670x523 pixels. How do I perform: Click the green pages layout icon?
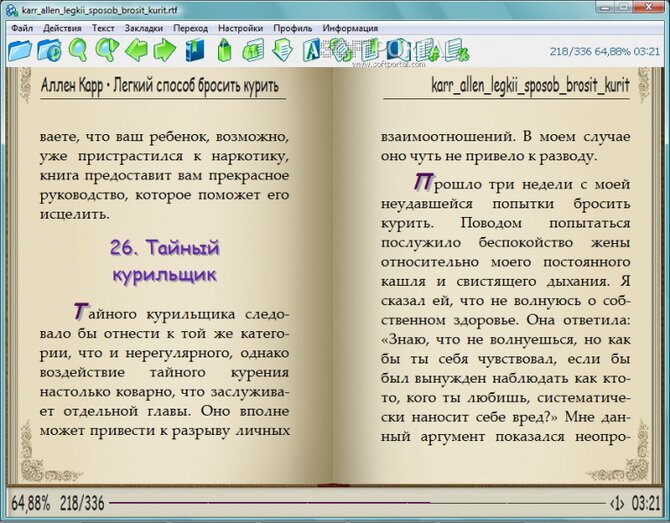[x=253, y=50]
